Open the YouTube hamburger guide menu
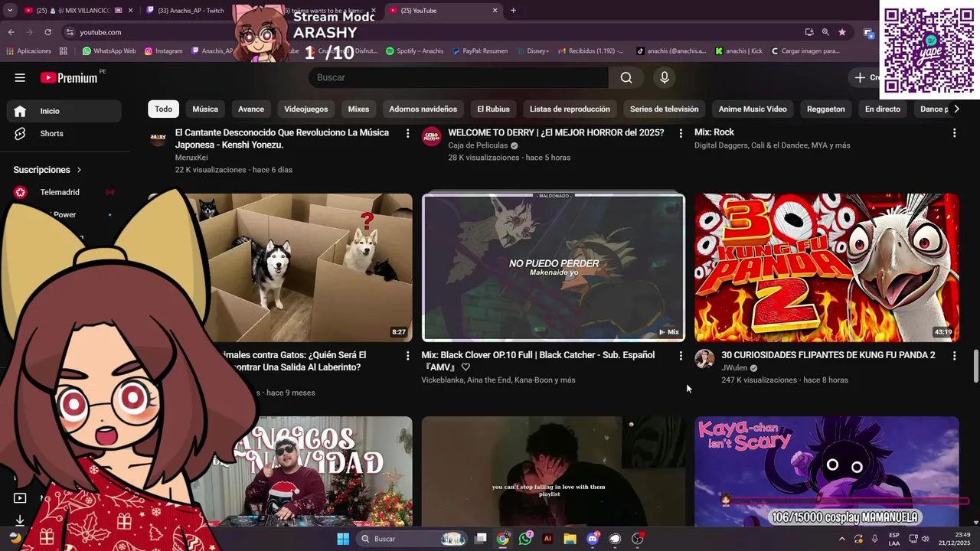Screen dimensions: 980x551 click(x=20, y=77)
